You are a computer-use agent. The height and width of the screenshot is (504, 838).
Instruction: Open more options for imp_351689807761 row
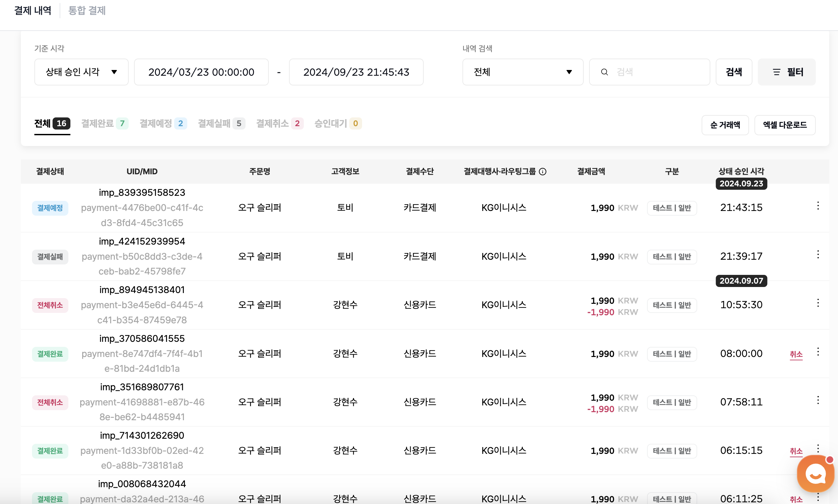pos(817,400)
